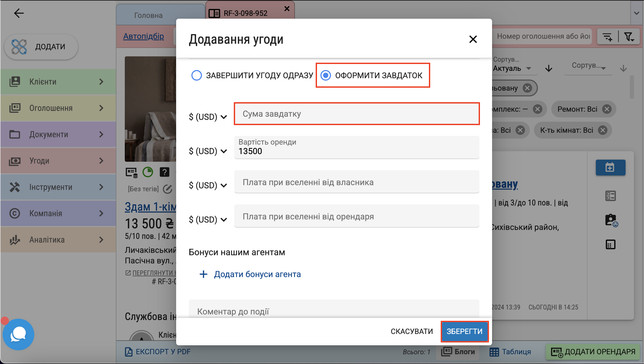This screenshot has height=364, width=644.
Task: Select 'Завершити угоду одразу' radio option
Action: pyautogui.click(x=197, y=75)
